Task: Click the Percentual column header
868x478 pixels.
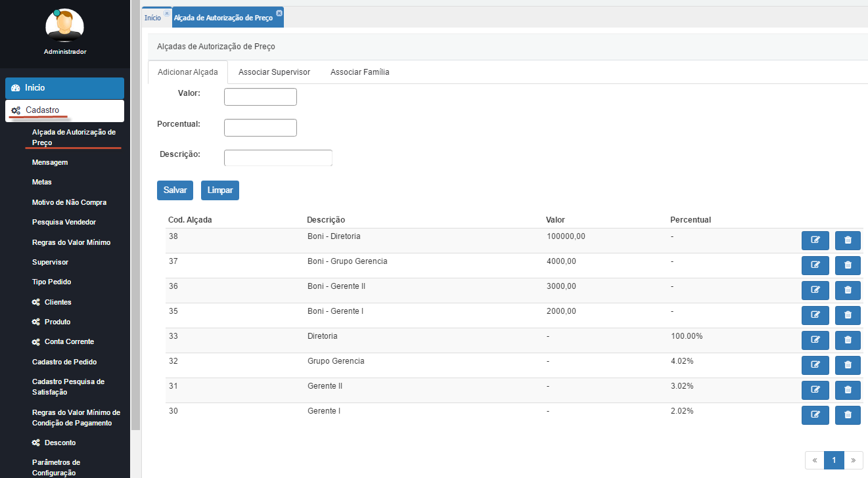Action: tap(691, 220)
